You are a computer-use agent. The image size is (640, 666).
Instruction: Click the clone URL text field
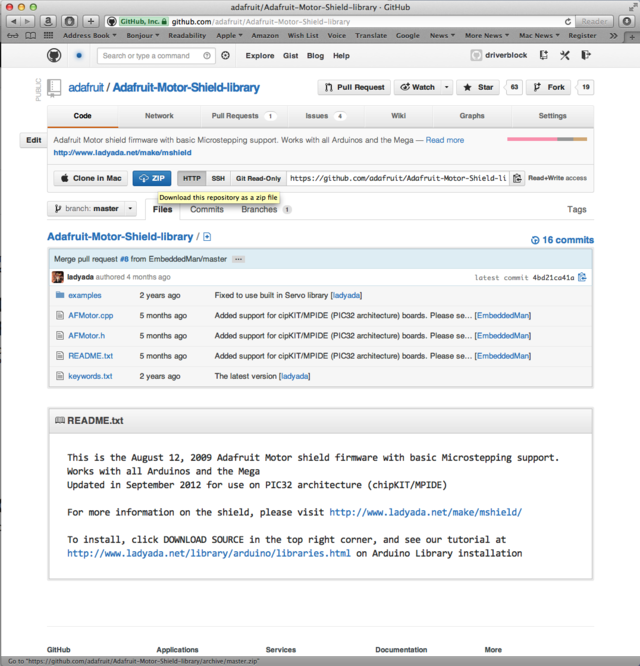click(398, 178)
